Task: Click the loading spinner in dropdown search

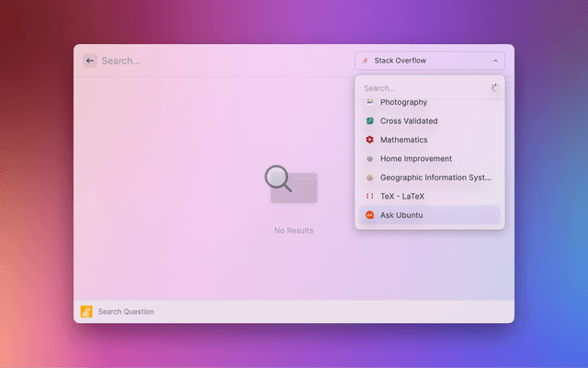Action: (494, 88)
